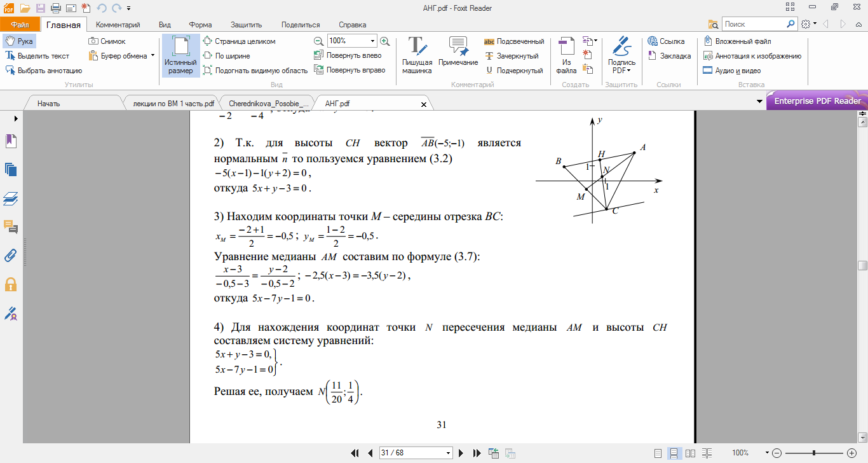Image resolution: width=868 pixels, height=463 pixels.
Task: Open file via quick access folder icon
Action: coord(25,8)
